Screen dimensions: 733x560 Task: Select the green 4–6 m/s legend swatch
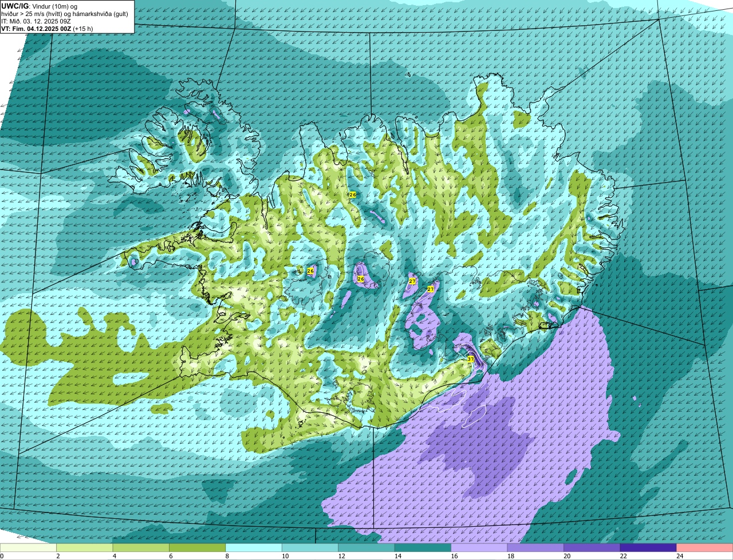[x=141, y=548]
